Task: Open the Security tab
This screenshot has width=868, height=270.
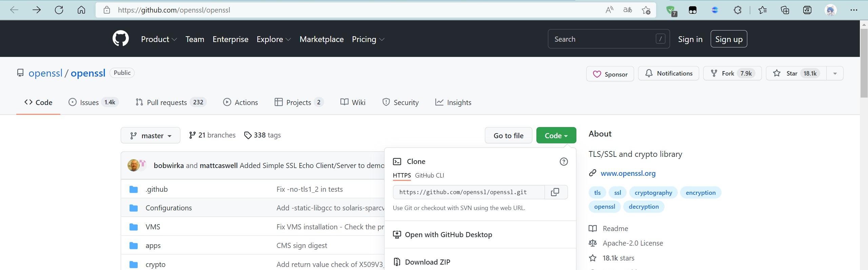Action: click(400, 102)
